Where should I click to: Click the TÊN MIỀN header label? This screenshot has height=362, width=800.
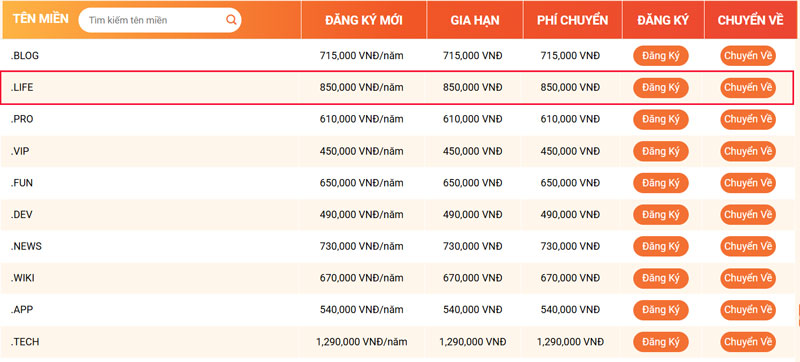coord(40,19)
